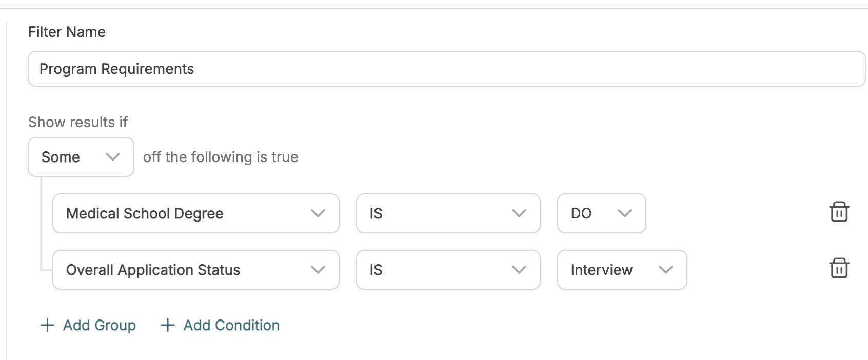
Task: Change the Interview status value dropdown
Action: pos(622,270)
